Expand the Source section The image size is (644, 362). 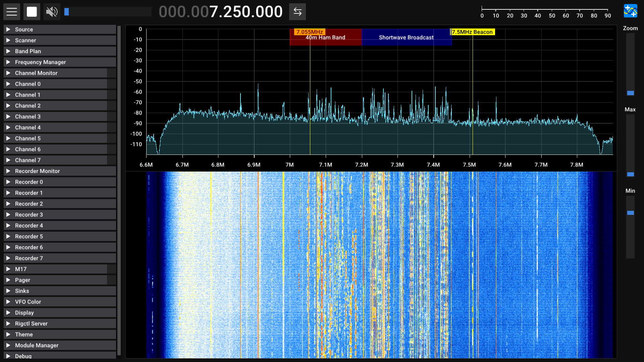pyautogui.click(x=24, y=29)
